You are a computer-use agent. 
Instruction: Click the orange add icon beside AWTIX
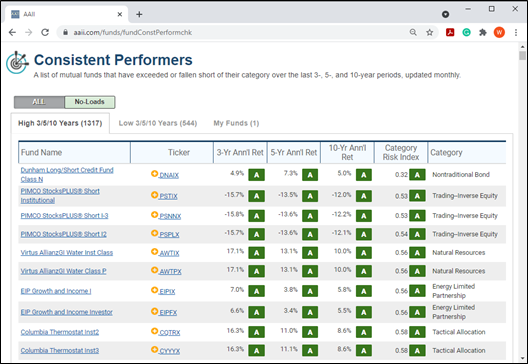click(x=154, y=252)
